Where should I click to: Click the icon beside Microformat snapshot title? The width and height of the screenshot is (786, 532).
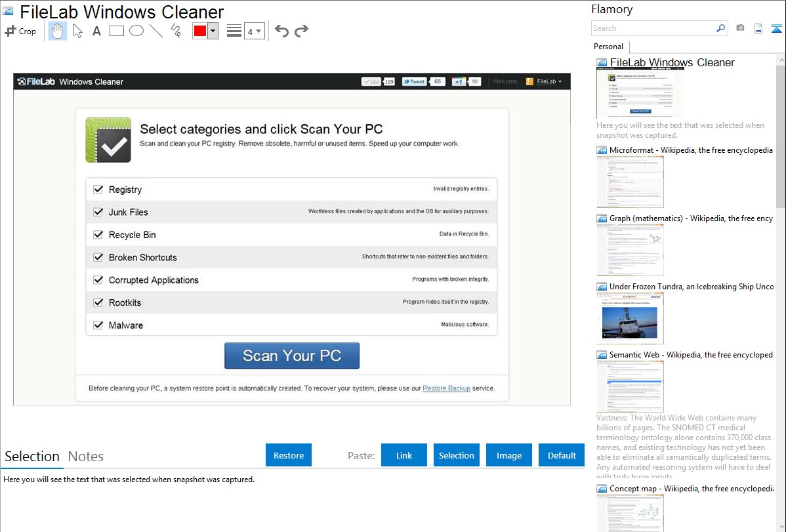pos(602,150)
